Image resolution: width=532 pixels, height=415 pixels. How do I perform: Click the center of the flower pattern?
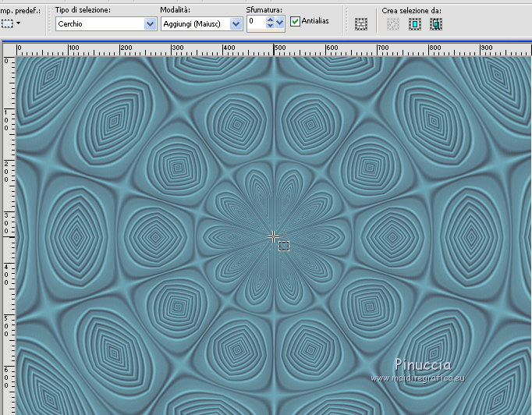(274, 236)
